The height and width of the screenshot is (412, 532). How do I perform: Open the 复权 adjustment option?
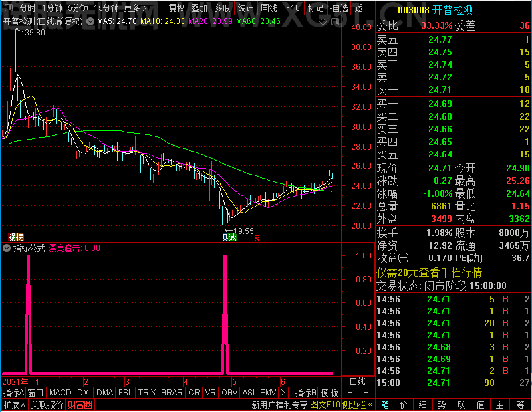[x=177, y=8]
